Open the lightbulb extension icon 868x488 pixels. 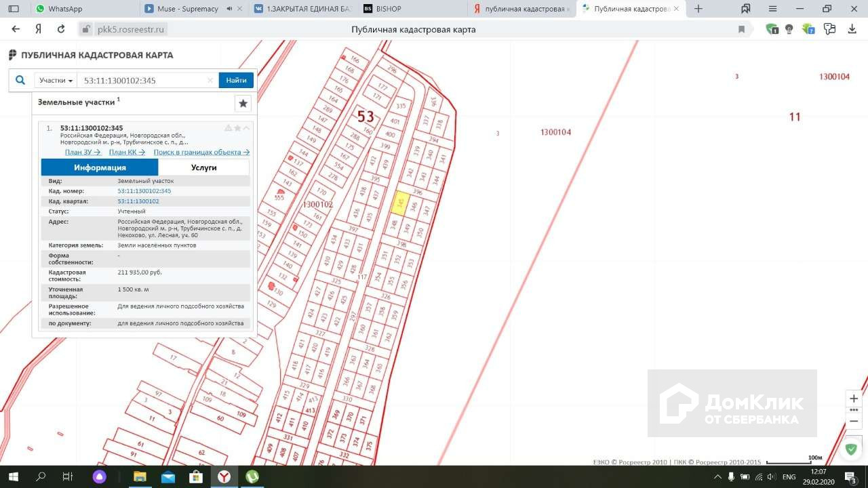(789, 29)
